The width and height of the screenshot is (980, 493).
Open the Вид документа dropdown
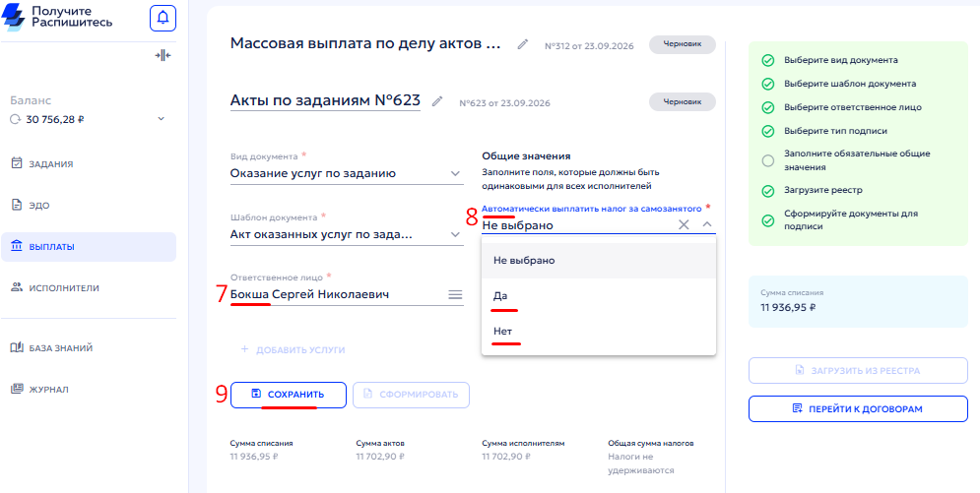tap(347, 173)
